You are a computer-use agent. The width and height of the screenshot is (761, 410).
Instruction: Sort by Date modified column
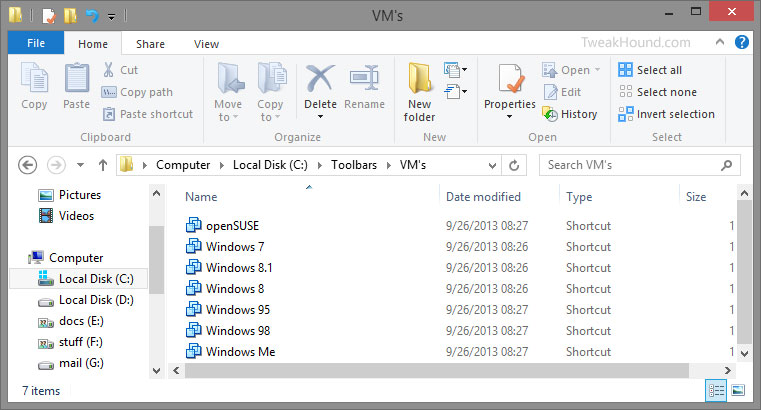483,197
